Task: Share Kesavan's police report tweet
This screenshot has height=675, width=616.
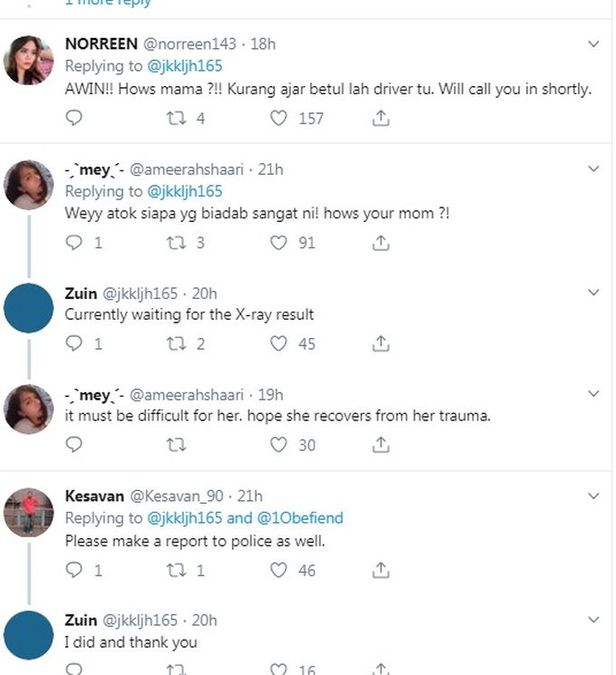Action: click(x=381, y=570)
